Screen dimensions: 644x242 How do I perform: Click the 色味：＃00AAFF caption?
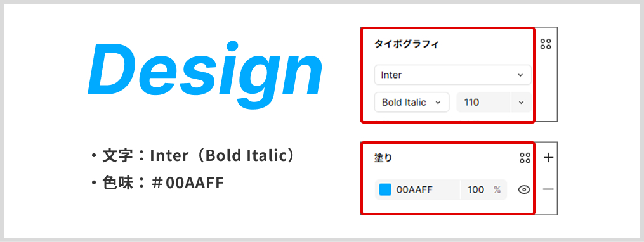pyautogui.click(x=158, y=183)
